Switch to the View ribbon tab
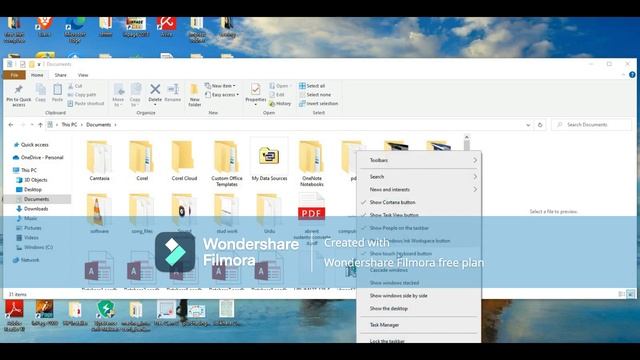This screenshot has height=360, width=640. [83, 75]
